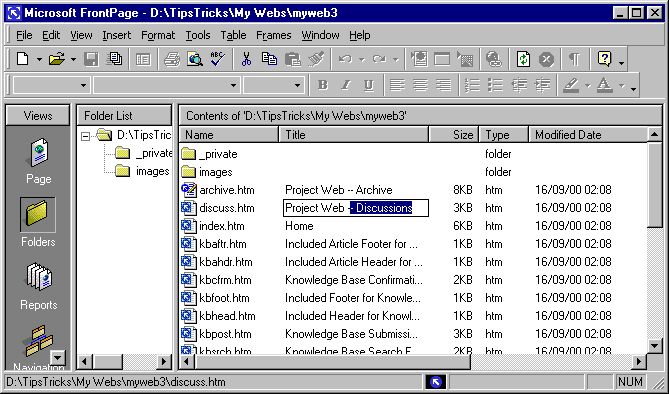This screenshot has width=669, height=394.
Task: Collapse the D:\TipsTric root folder tree node
Action: click(85, 136)
